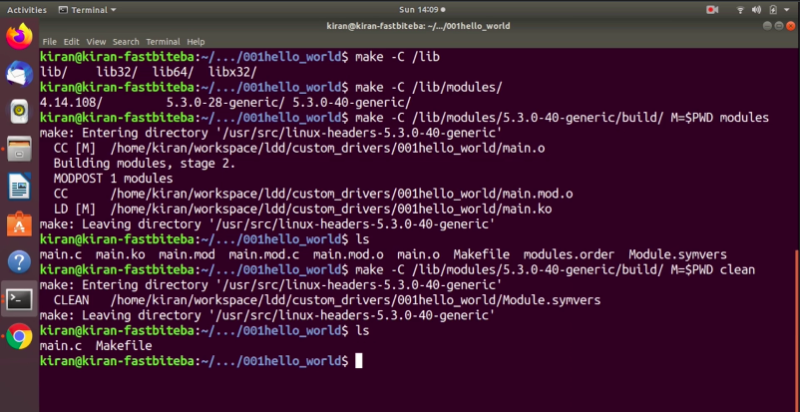Click 'Building modules, stage 2.' line
800x412 pixels.
pos(144,164)
